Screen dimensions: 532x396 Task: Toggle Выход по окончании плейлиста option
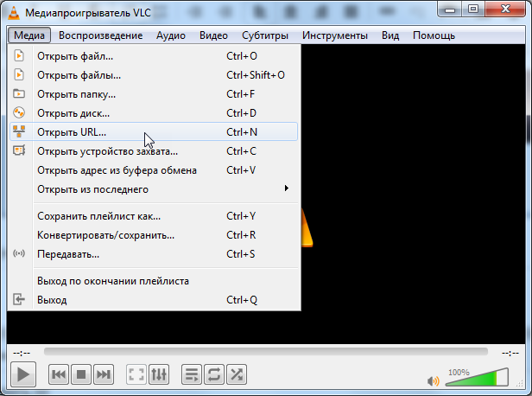(x=154, y=281)
